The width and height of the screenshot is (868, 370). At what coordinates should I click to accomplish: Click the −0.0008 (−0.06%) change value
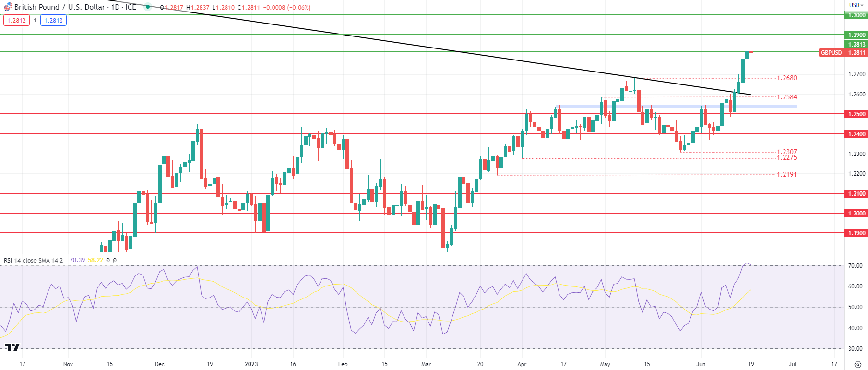click(x=286, y=8)
